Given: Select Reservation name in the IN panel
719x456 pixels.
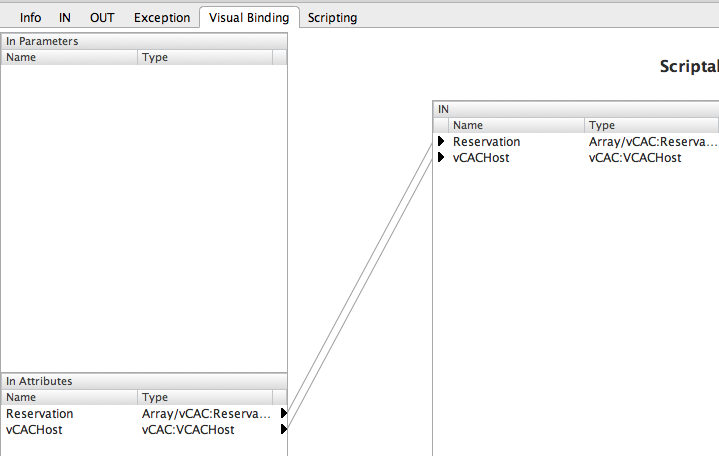Looking at the screenshot, I should click(x=486, y=142).
